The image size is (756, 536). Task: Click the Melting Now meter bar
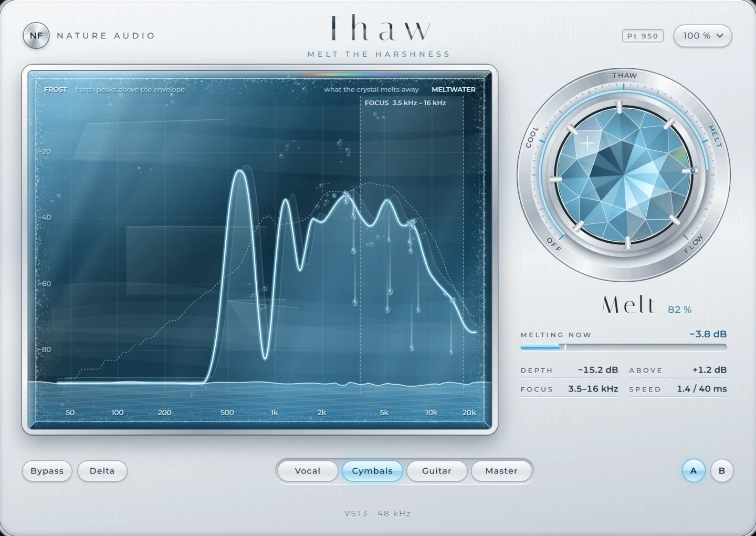pos(624,347)
